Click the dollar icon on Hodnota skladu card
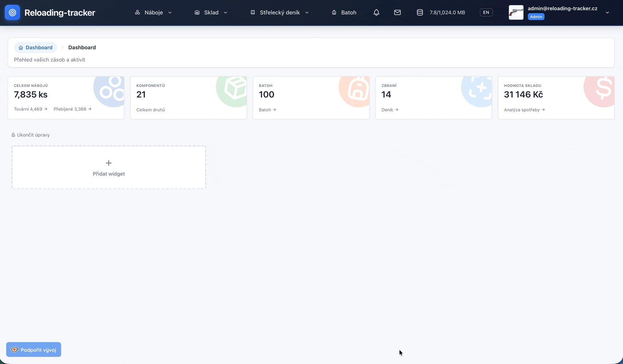Viewport: 623px width, 364px height. pyautogui.click(x=603, y=89)
